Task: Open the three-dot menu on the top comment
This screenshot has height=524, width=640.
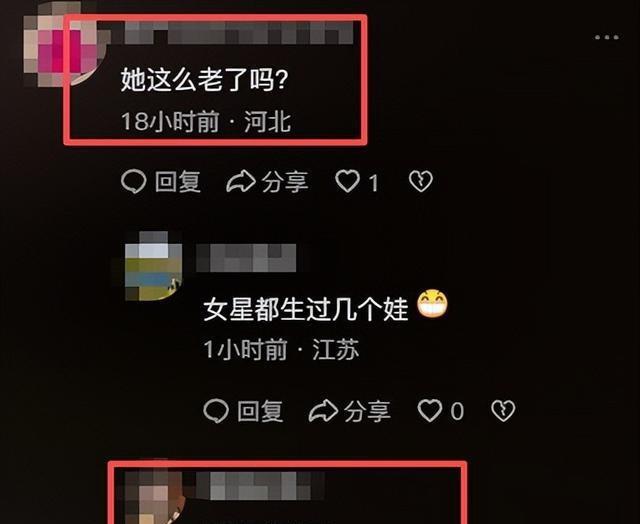Action: point(607,37)
